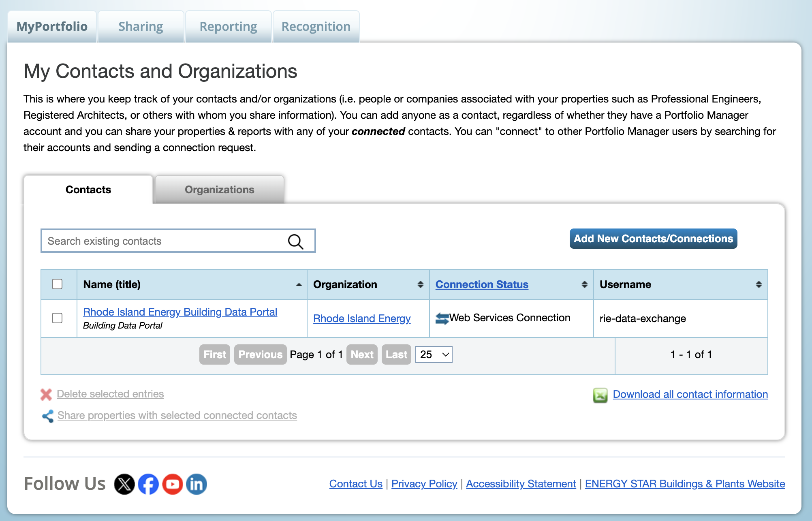Click the red X delete icon

[46, 394]
